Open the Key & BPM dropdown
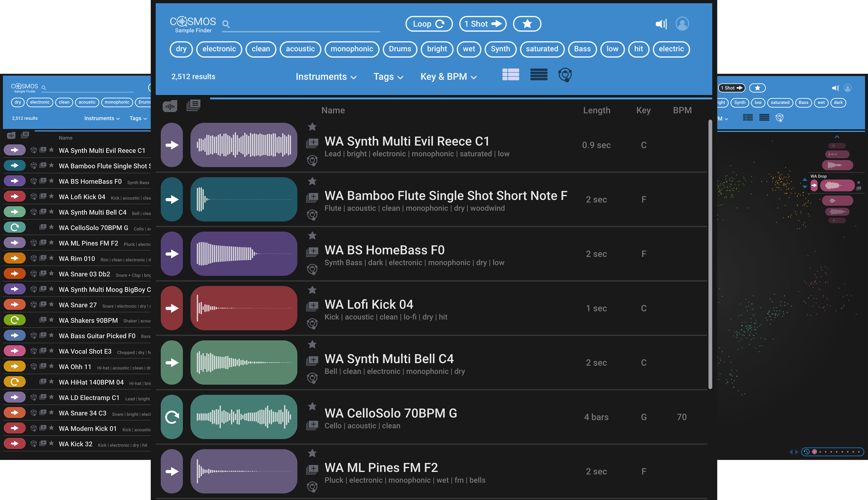868x500 pixels. (448, 76)
